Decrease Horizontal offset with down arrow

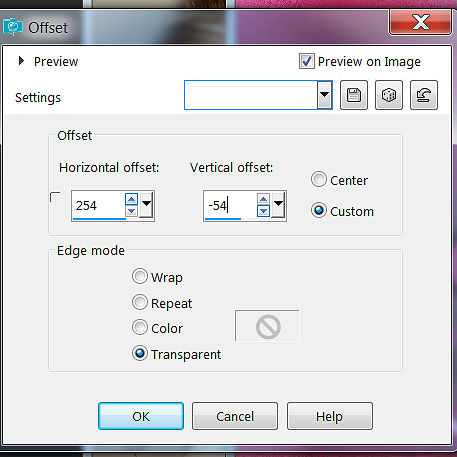coord(131,211)
